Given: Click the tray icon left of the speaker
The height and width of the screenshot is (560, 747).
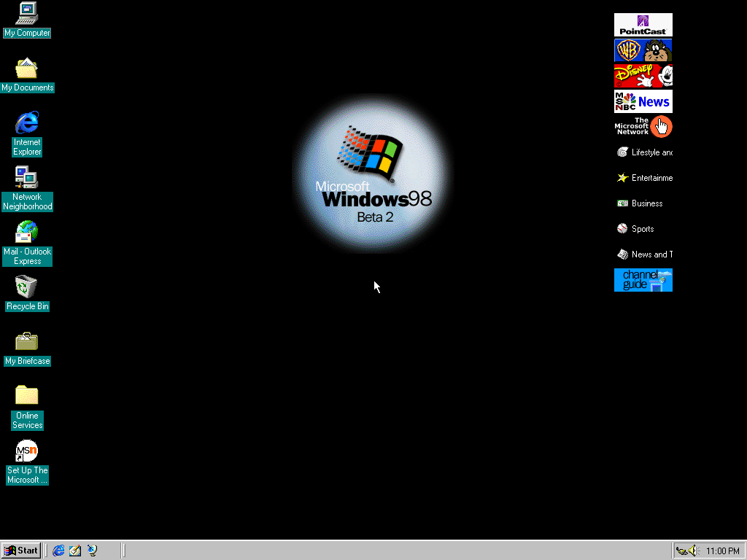Looking at the screenshot, I should tap(682, 551).
